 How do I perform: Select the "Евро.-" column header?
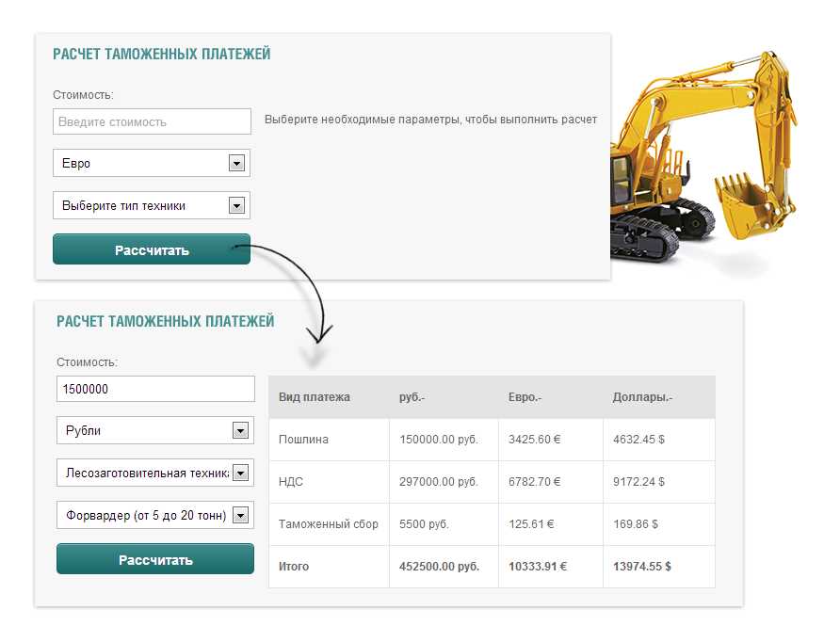pos(525,397)
